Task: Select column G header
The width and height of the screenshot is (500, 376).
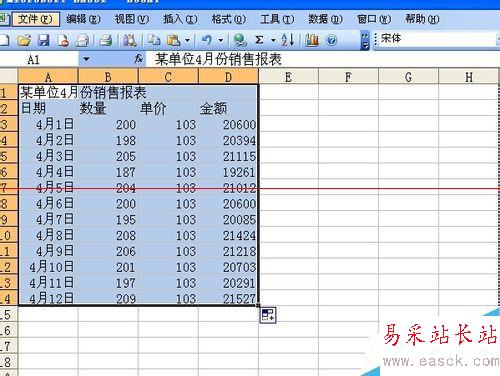Action: point(408,77)
